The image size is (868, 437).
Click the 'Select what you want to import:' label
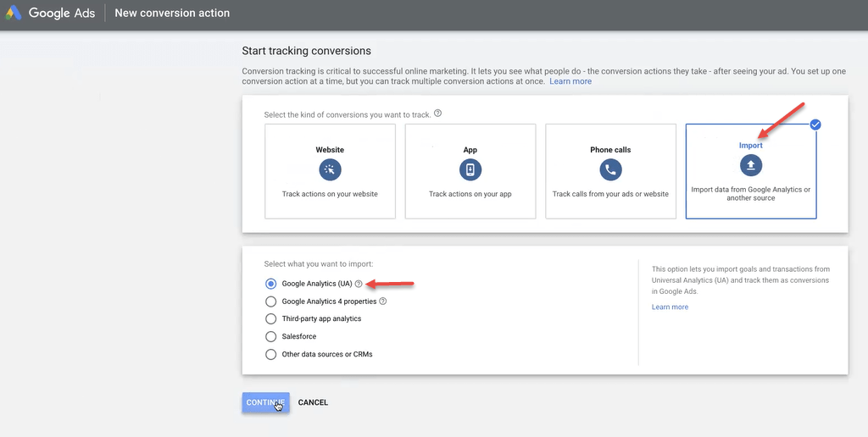pos(319,264)
